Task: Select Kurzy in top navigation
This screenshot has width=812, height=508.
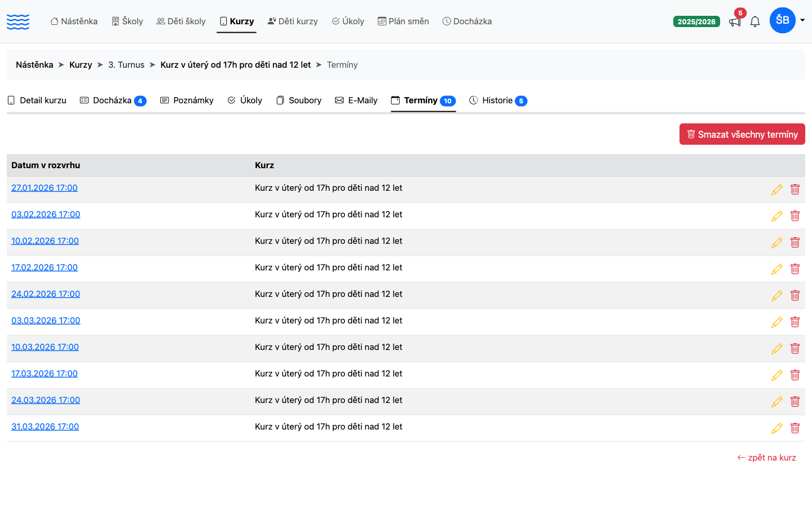Action: (x=237, y=21)
